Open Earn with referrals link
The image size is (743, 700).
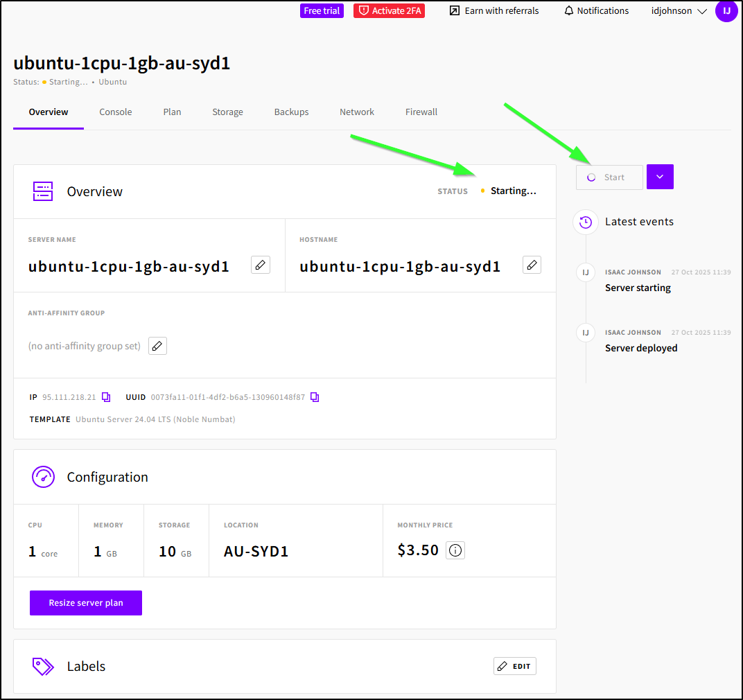click(x=494, y=11)
